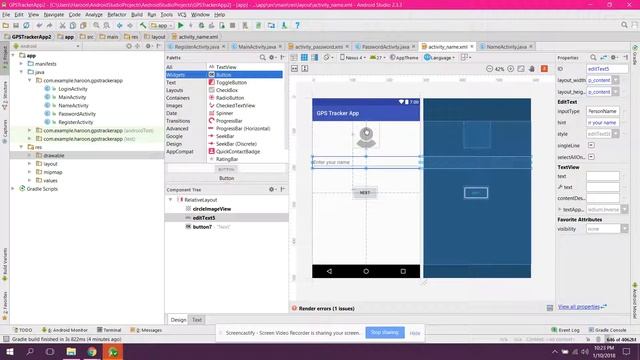Click the Redo arrow in main toolbar
The width and height of the screenshot is (640, 360).
49,25
